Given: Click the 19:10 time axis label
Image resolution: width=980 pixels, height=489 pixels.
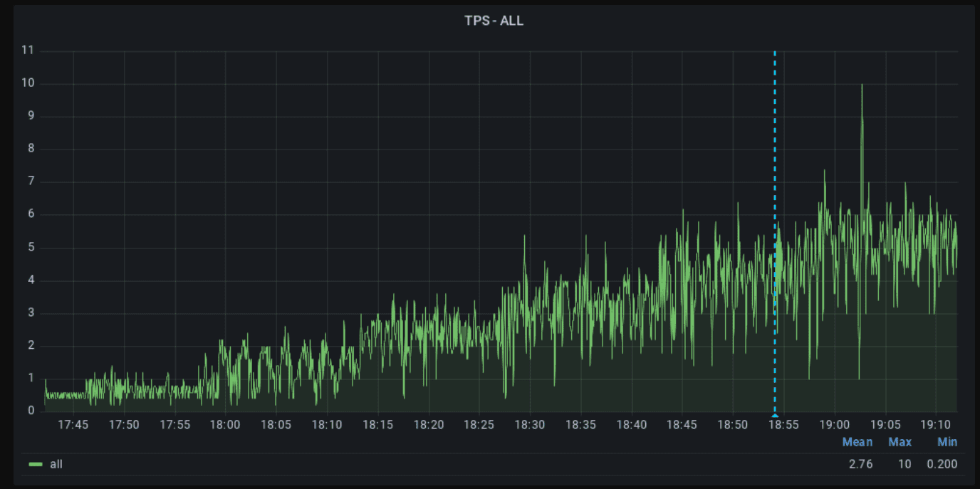Looking at the screenshot, I should (935, 425).
